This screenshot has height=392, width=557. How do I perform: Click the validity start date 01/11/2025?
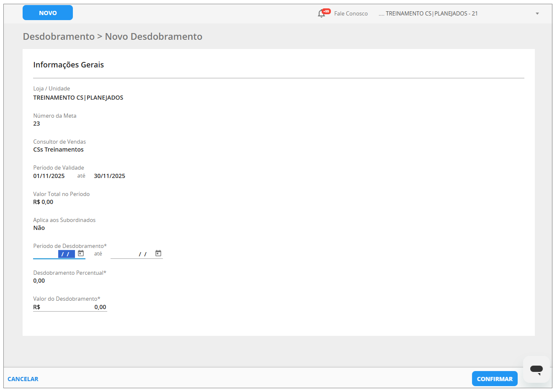(x=49, y=176)
